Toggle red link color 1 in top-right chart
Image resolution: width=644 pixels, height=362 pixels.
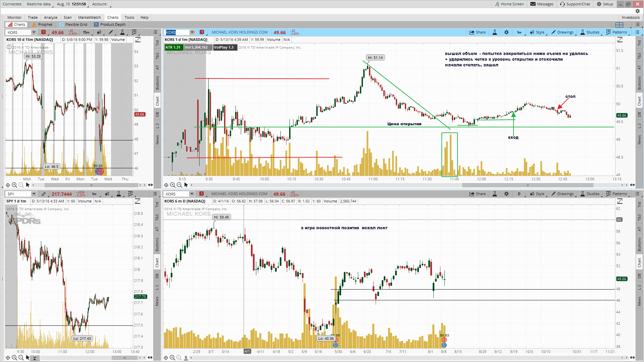[x=202, y=33]
